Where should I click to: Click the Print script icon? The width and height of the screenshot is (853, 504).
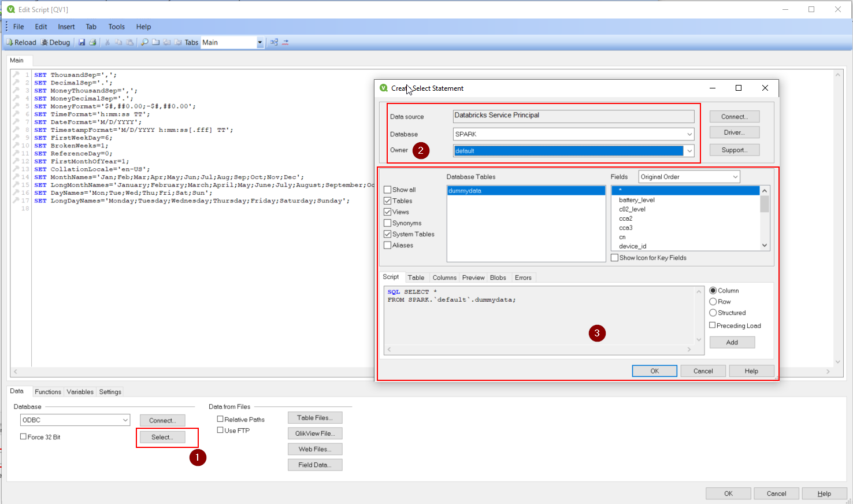92,42
